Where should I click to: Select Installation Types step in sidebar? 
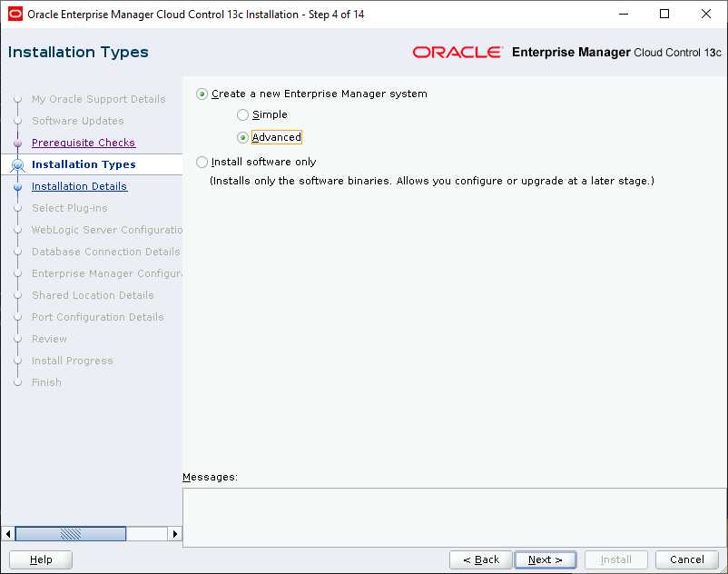pyautogui.click(x=84, y=164)
